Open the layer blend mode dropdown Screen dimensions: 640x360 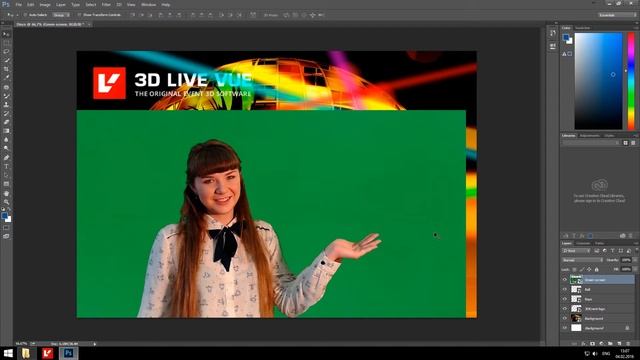pos(582,260)
